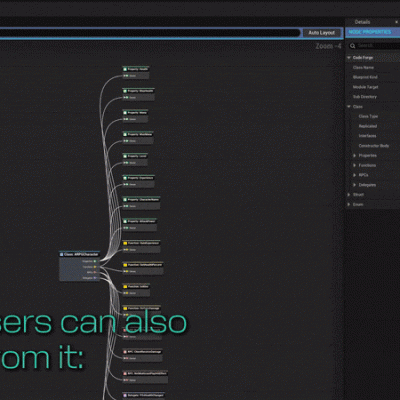Click the Constructor Body property row
Viewport: 400px width, 400px height.
click(x=373, y=146)
